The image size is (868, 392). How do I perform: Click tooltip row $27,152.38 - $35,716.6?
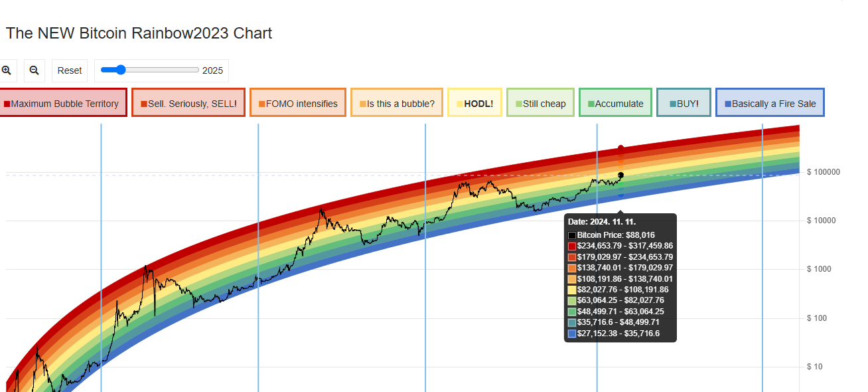[x=614, y=334]
